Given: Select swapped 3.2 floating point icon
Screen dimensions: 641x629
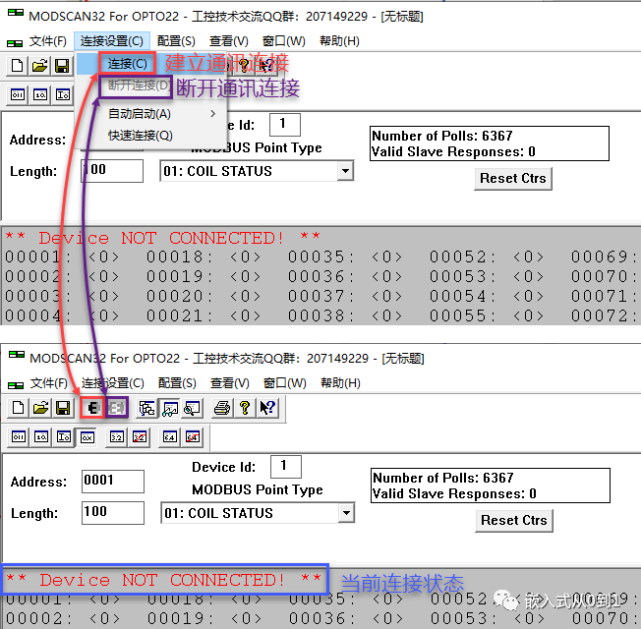Looking at the screenshot, I should (x=139, y=437).
